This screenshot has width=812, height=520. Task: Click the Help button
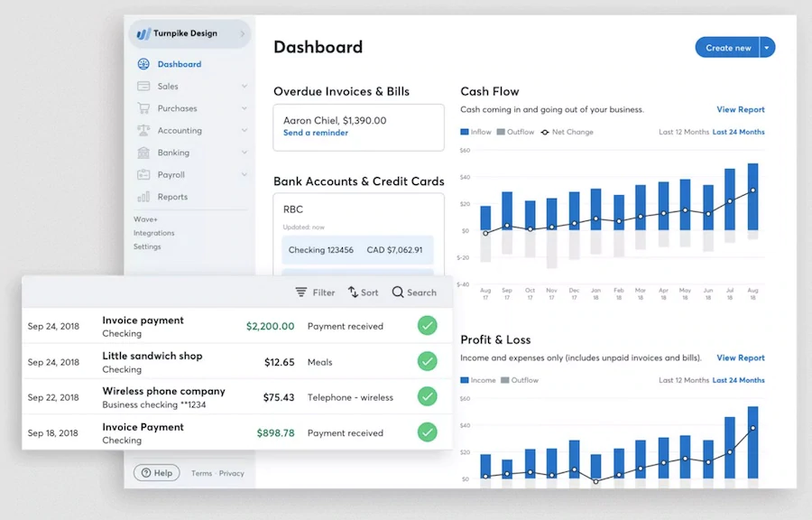click(x=157, y=473)
